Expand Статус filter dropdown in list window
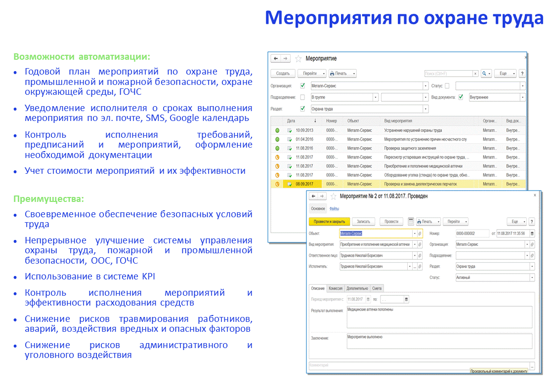The width and height of the screenshot is (555, 392). (x=522, y=86)
